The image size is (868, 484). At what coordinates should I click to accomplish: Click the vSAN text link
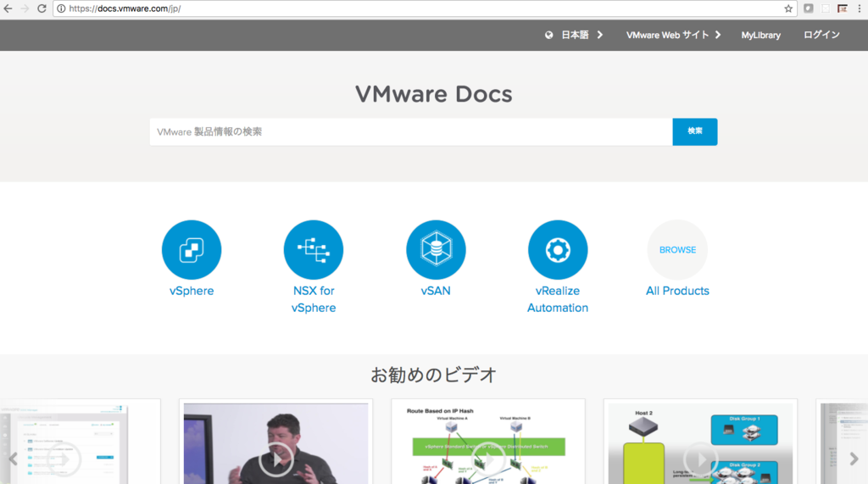(436, 291)
